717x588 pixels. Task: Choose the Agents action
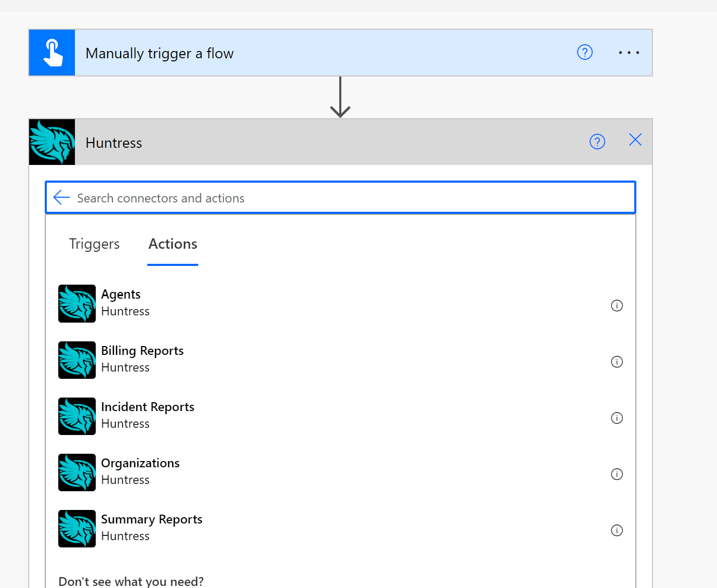point(121,303)
